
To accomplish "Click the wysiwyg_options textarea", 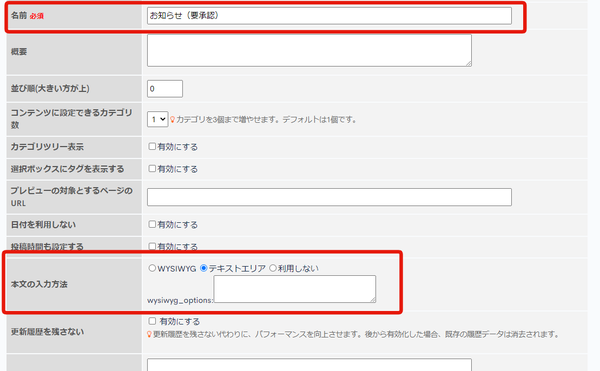I will pyautogui.click(x=295, y=289).
